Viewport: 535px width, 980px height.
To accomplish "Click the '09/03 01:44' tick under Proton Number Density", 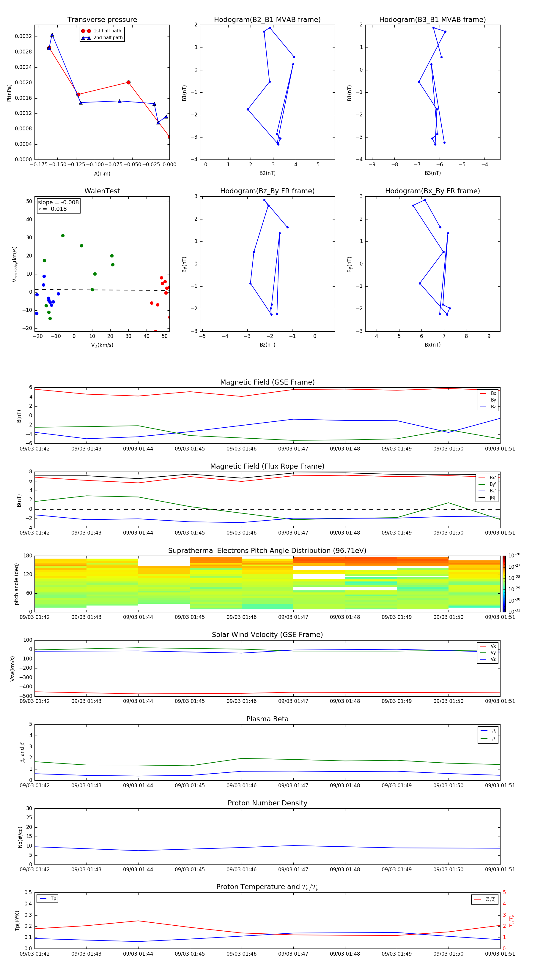I will coord(138,869).
